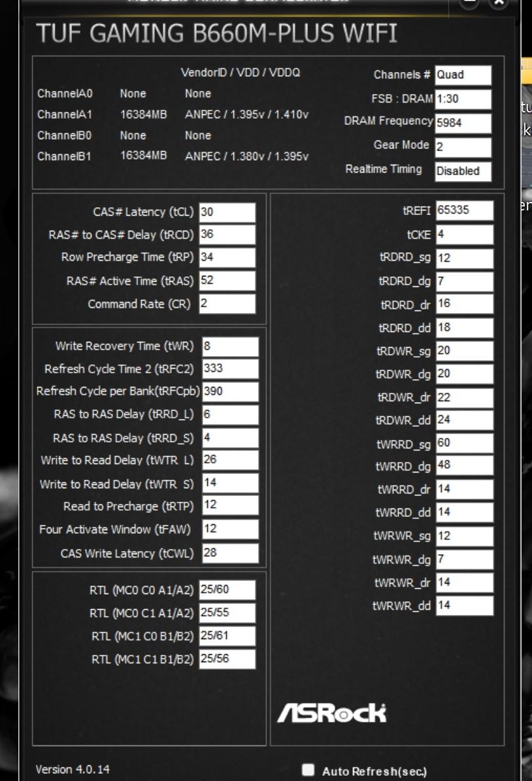Click the Read to Precharge (tRTP) field
The height and width of the screenshot is (781, 532).
click(230, 506)
